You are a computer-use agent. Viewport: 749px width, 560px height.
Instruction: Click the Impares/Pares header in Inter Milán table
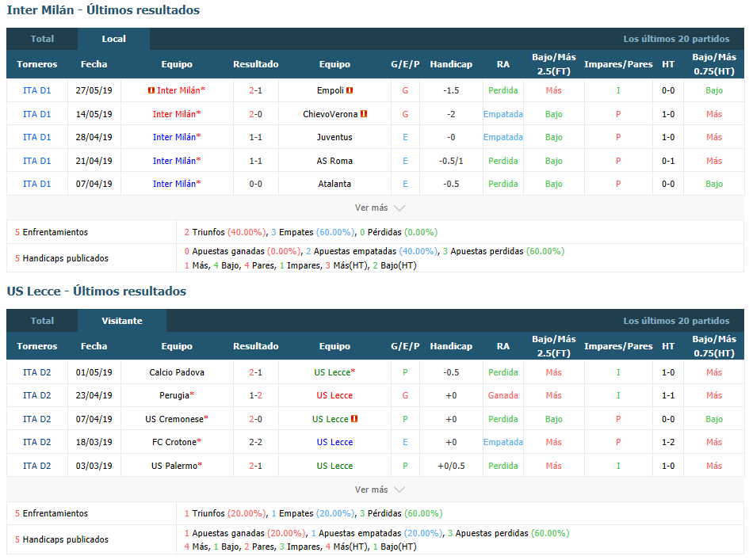click(x=618, y=64)
